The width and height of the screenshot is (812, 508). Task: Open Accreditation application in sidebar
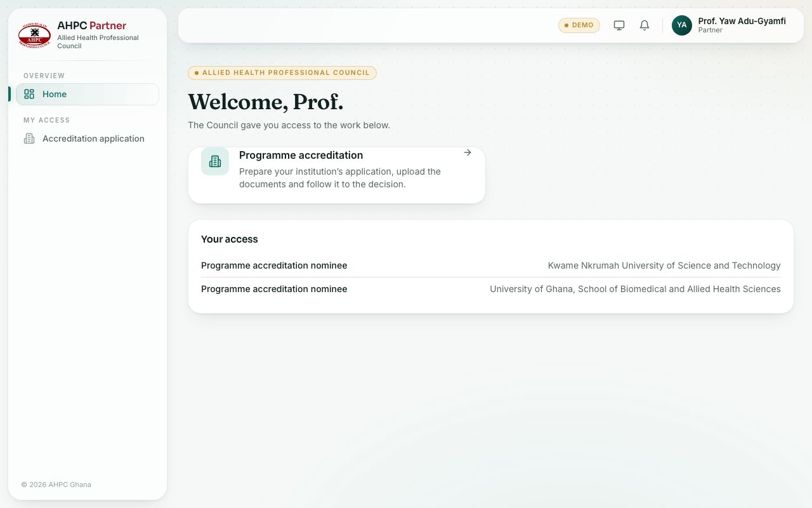click(x=88, y=138)
